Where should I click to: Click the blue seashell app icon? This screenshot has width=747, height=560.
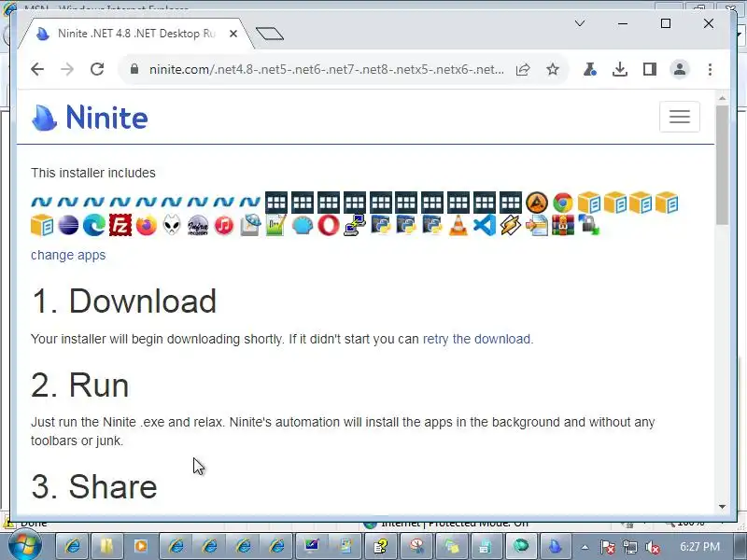(302, 225)
